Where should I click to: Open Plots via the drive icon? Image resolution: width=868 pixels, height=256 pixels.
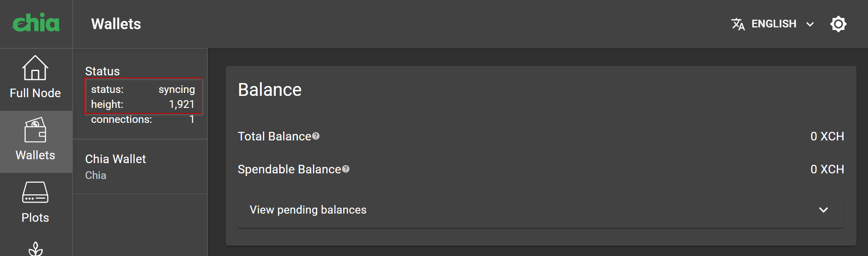point(35,193)
